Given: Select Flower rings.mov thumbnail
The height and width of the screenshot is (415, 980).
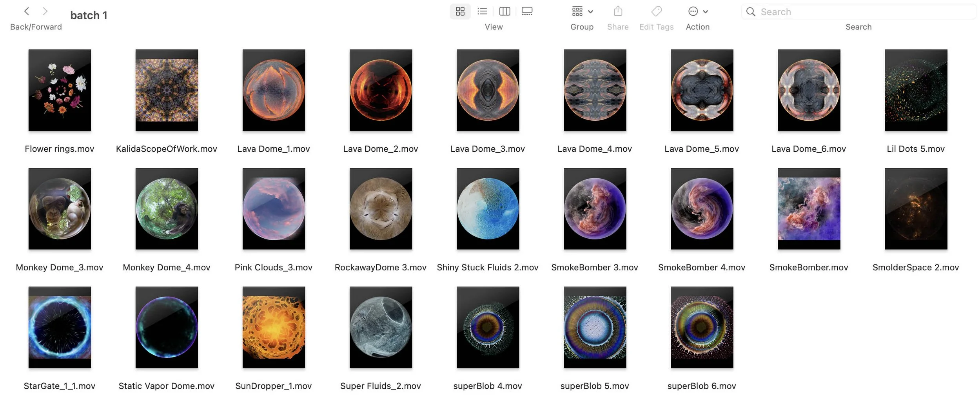Looking at the screenshot, I should 60,90.
